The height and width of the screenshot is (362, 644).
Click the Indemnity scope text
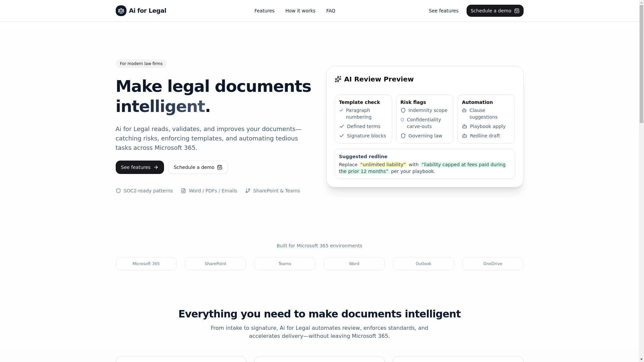pos(428,110)
